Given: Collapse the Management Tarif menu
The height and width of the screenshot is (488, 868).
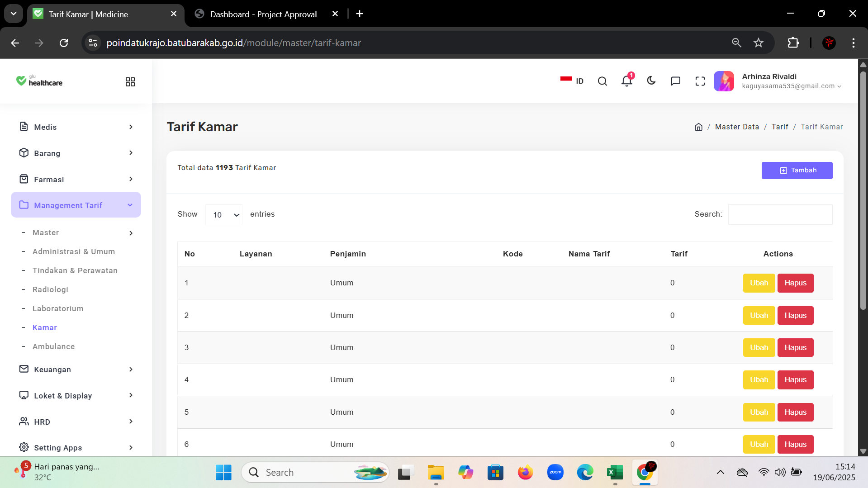Looking at the screenshot, I should pos(76,205).
